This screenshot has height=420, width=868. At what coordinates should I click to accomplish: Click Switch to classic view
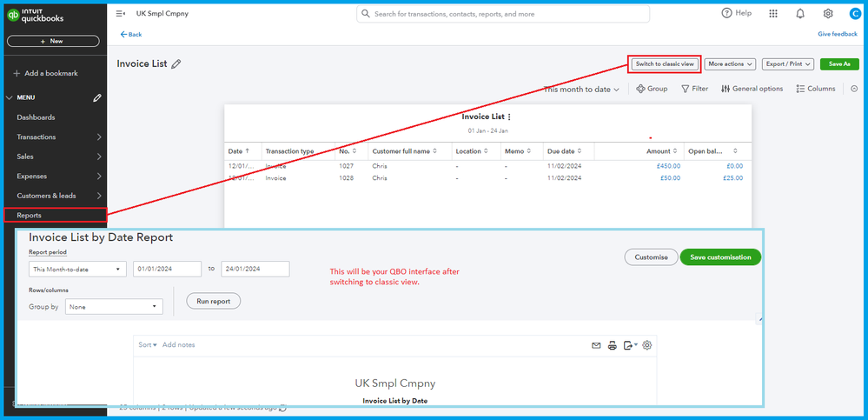tap(665, 64)
